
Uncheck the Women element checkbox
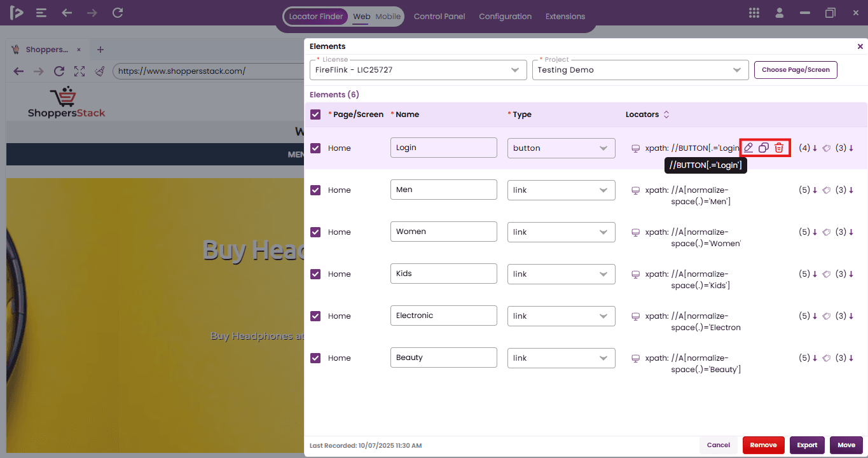click(315, 232)
